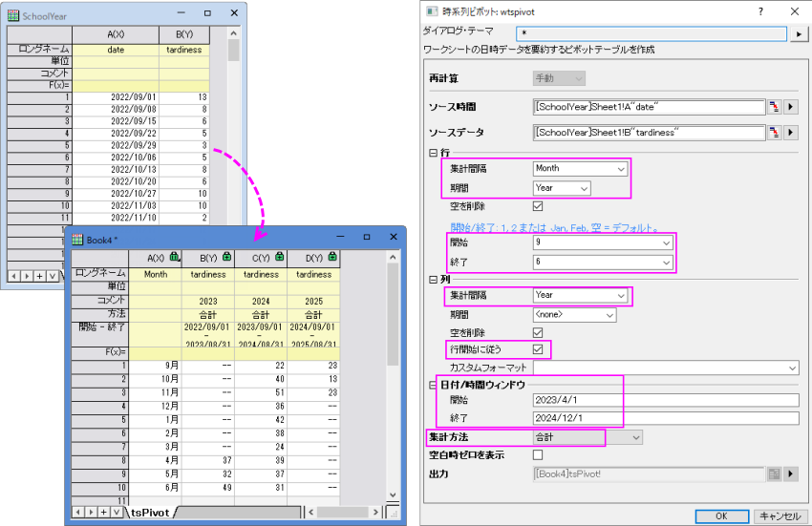Click ソース時間 input field
Viewport: 812px width, 526px height.
click(x=649, y=107)
